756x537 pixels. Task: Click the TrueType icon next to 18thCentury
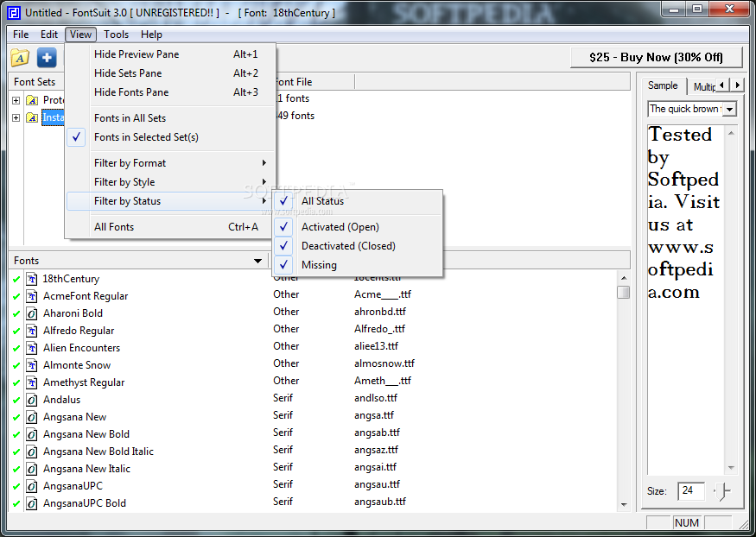click(32, 279)
